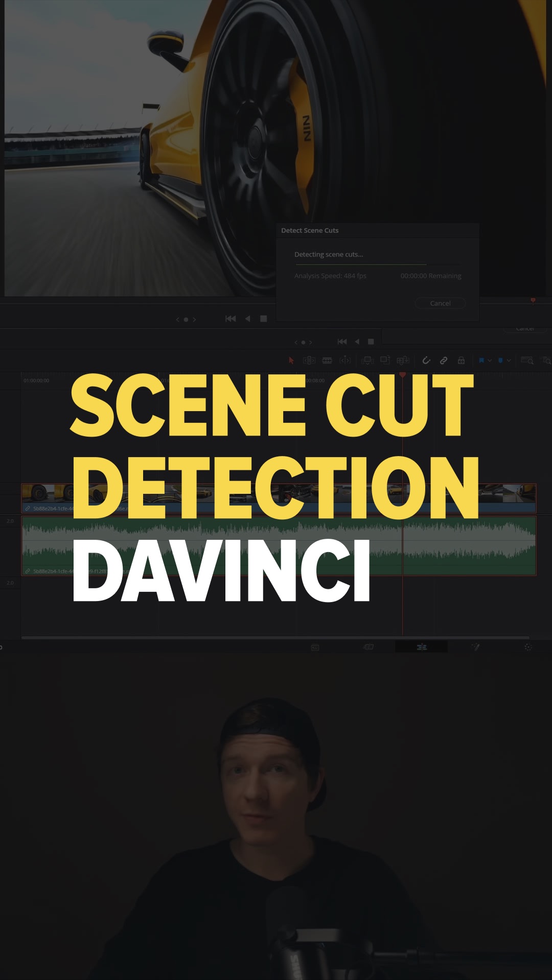552x980 pixels.
Task: Switch to the Media page
Action: click(x=315, y=647)
